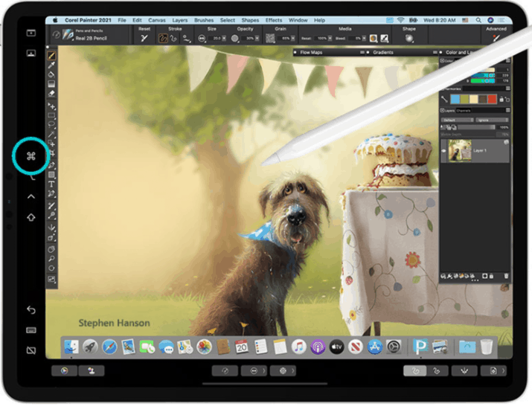
Task: Select the Interactive Gradient tool
Action: [x=51, y=84]
